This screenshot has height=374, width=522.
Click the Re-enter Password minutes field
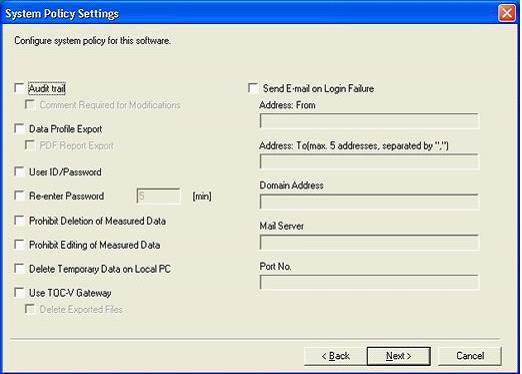pos(159,196)
